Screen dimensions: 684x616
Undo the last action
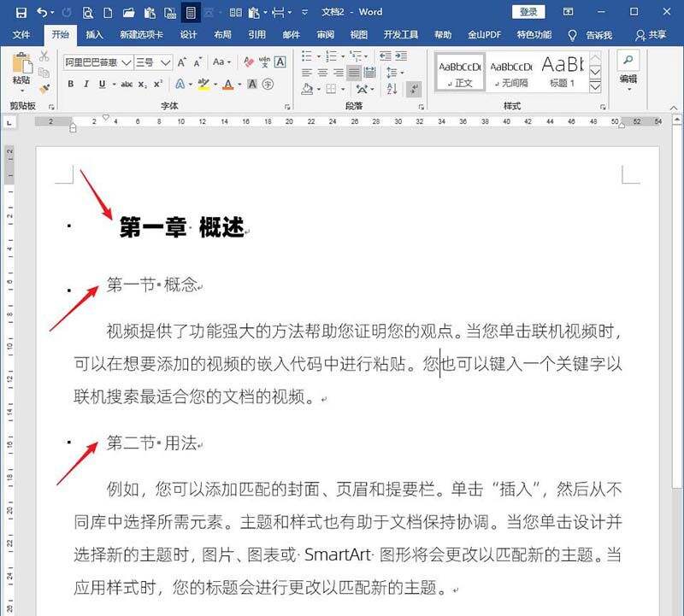[x=42, y=12]
